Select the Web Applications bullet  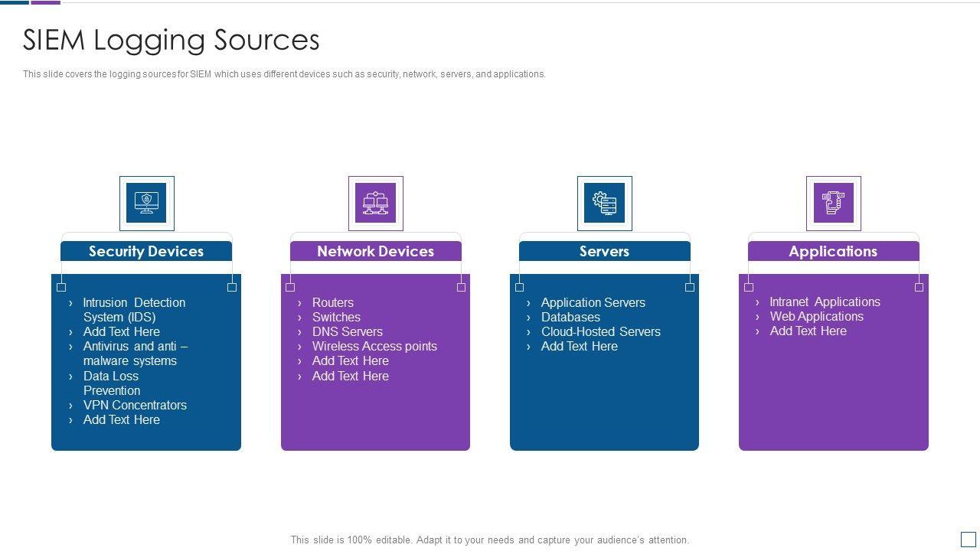(816, 316)
